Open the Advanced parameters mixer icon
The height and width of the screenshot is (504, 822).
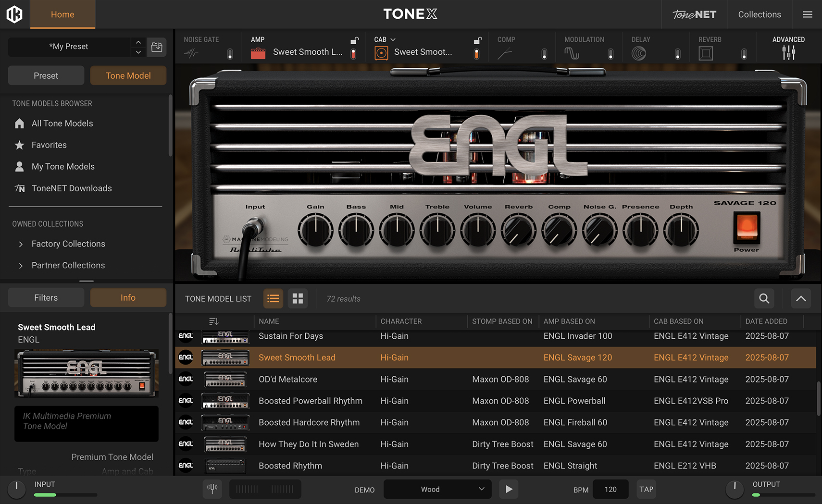pos(788,53)
